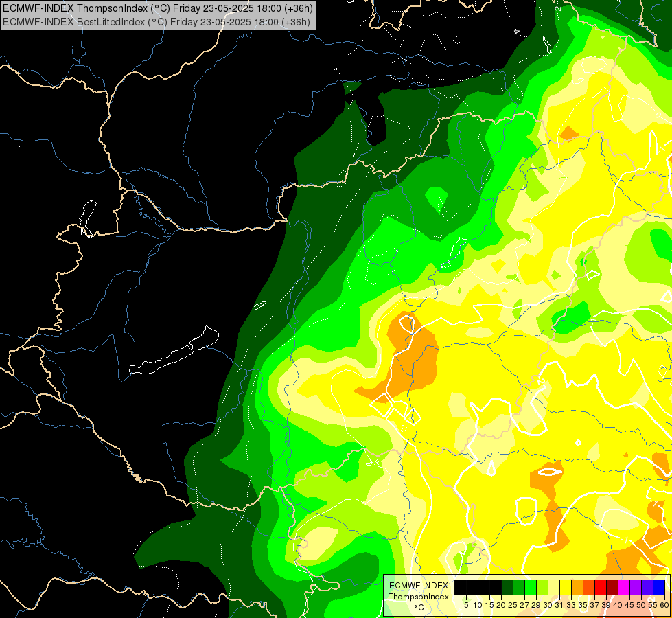Viewport: 672px width, 618px height.
Task: Click the legend tick label 30
Action: (548, 605)
